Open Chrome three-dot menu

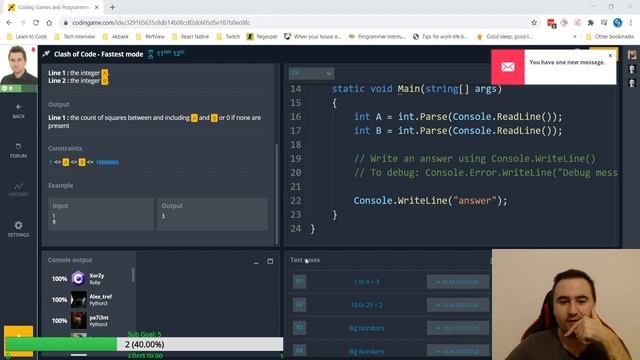click(631, 23)
